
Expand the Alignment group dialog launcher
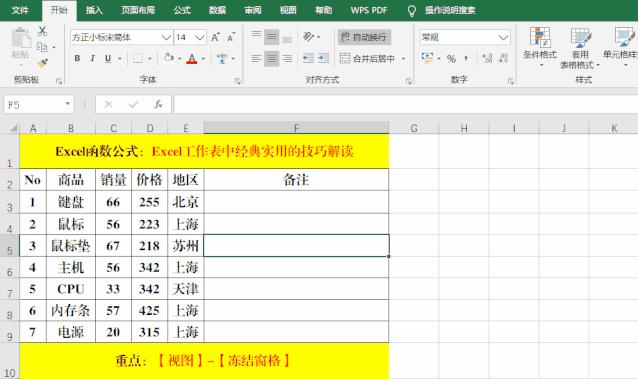[x=409, y=81]
